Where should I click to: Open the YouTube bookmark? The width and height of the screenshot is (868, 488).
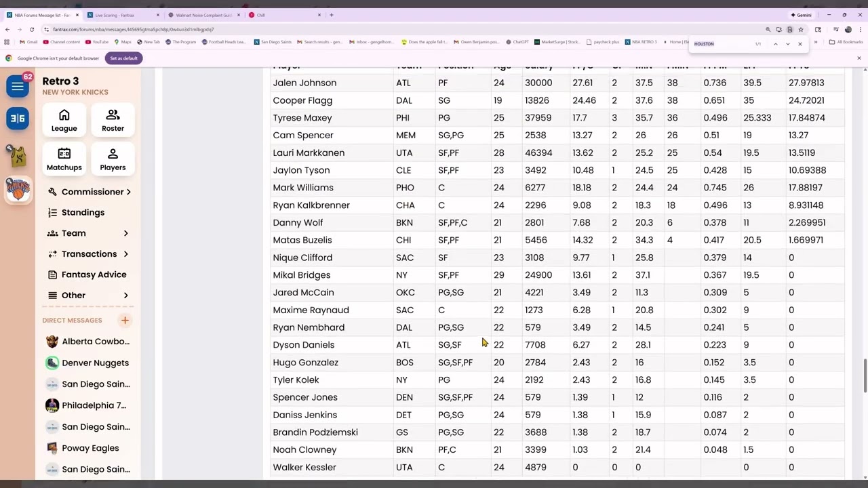coord(96,42)
